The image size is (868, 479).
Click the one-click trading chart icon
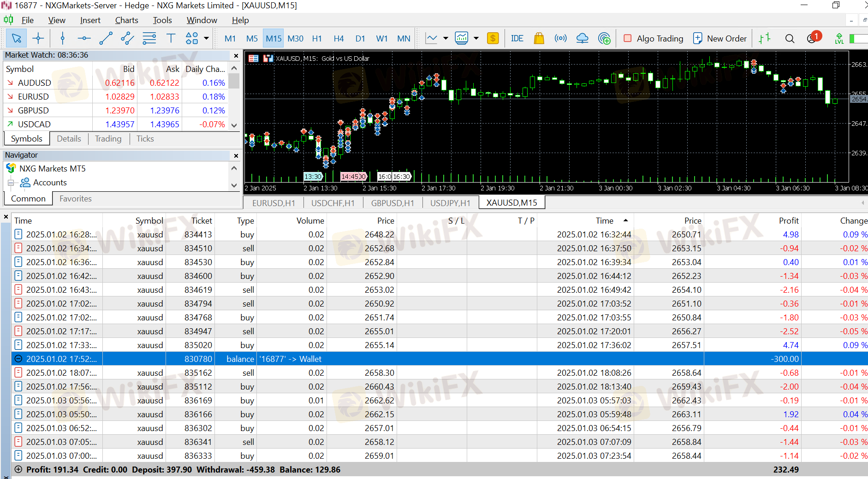(x=268, y=59)
